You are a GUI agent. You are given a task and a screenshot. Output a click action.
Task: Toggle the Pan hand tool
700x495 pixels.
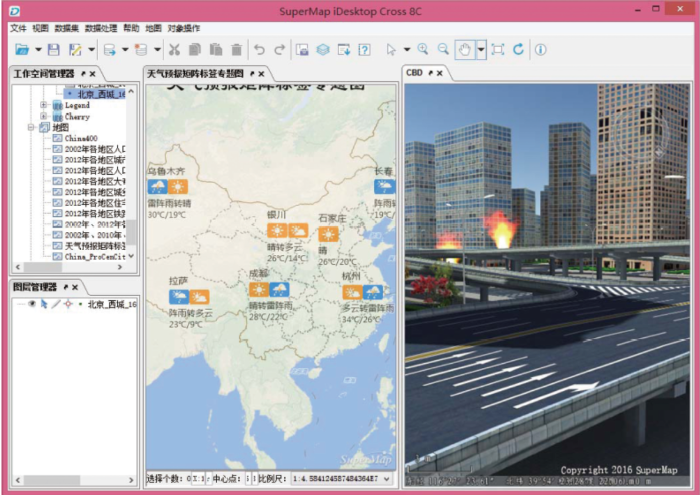tap(465, 50)
